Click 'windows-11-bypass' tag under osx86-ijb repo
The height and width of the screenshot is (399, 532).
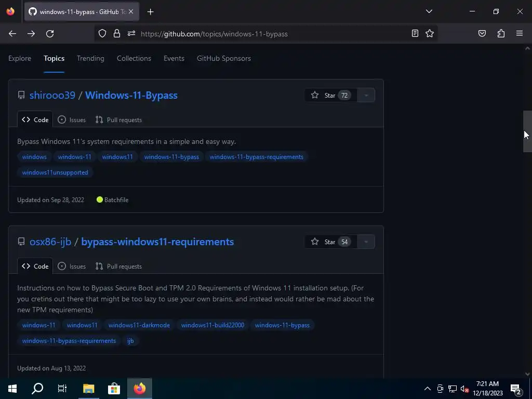pos(282,325)
